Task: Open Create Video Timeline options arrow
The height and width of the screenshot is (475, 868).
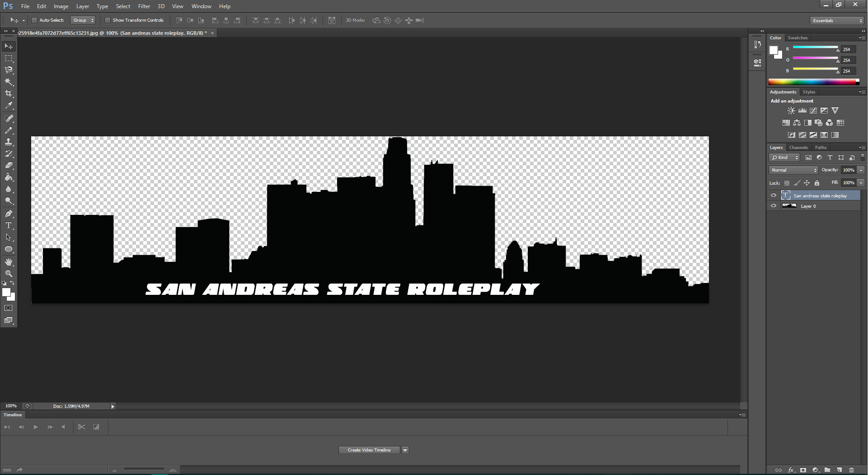Action: (405, 450)
